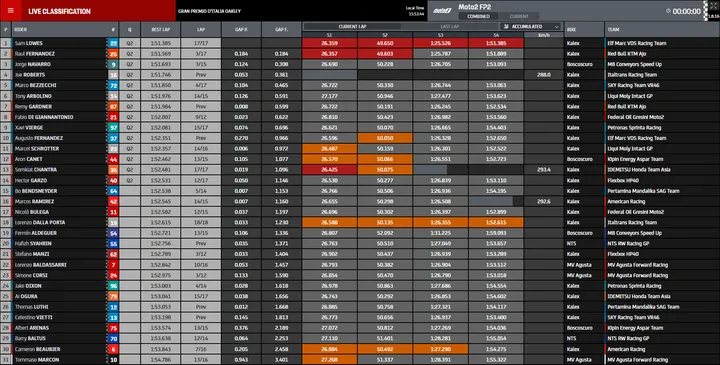
Task: Click red S1 time 26.425 for Chantra
Action: pos(329,170)
